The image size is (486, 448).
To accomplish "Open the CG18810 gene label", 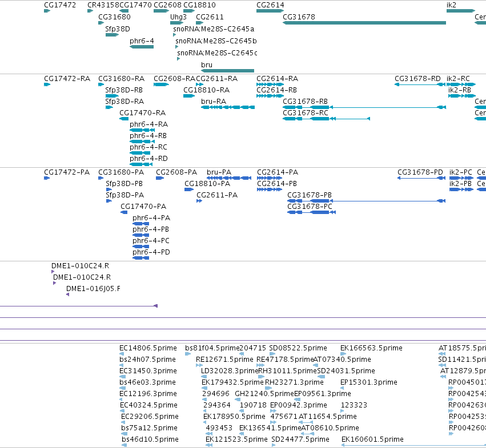I will 199,5.
